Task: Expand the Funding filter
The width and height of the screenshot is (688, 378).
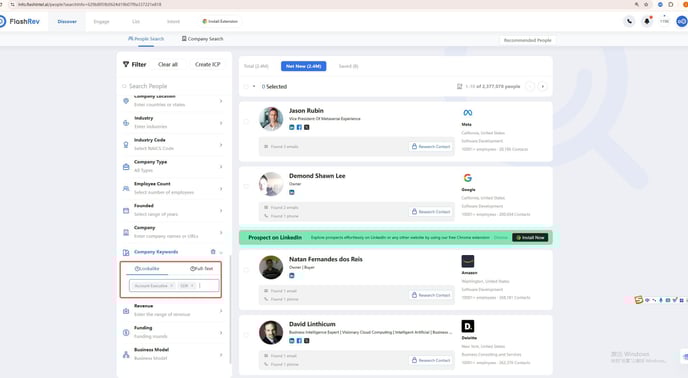Action: coord(221,333)
